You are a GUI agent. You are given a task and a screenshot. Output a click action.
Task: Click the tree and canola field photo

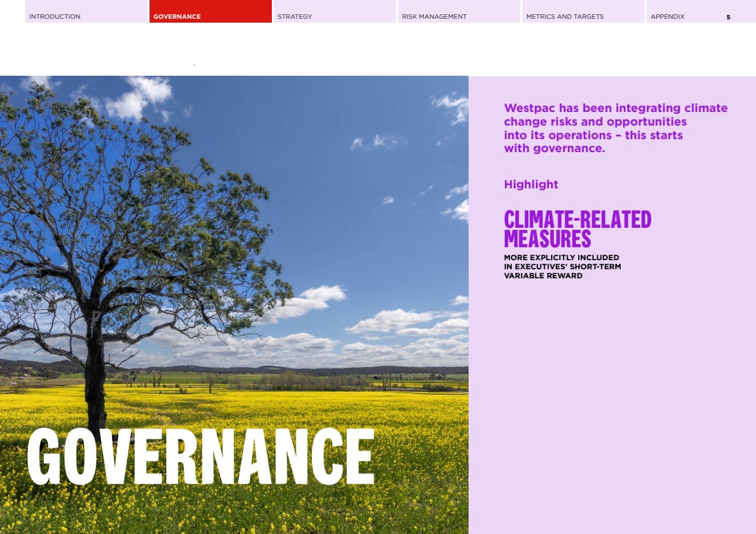pos(234,305)
